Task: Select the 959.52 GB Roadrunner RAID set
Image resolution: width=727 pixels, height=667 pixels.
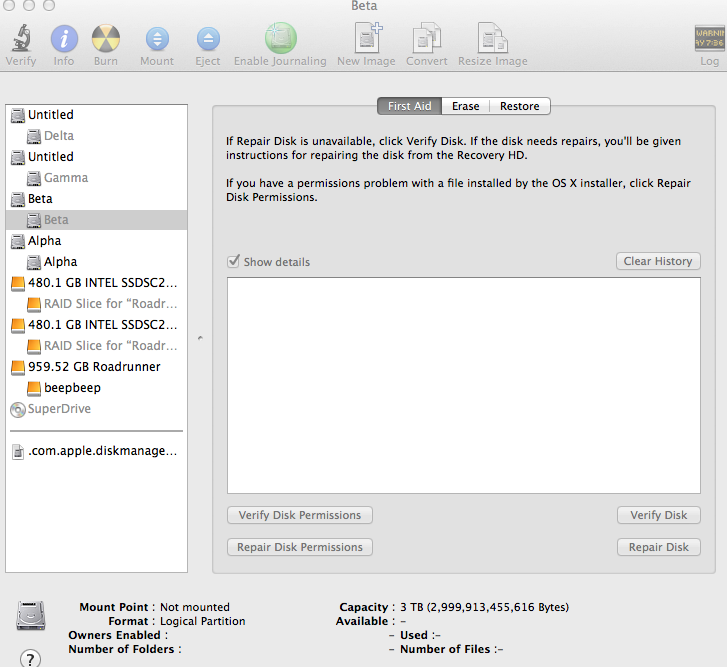Action: click(96, 367)
